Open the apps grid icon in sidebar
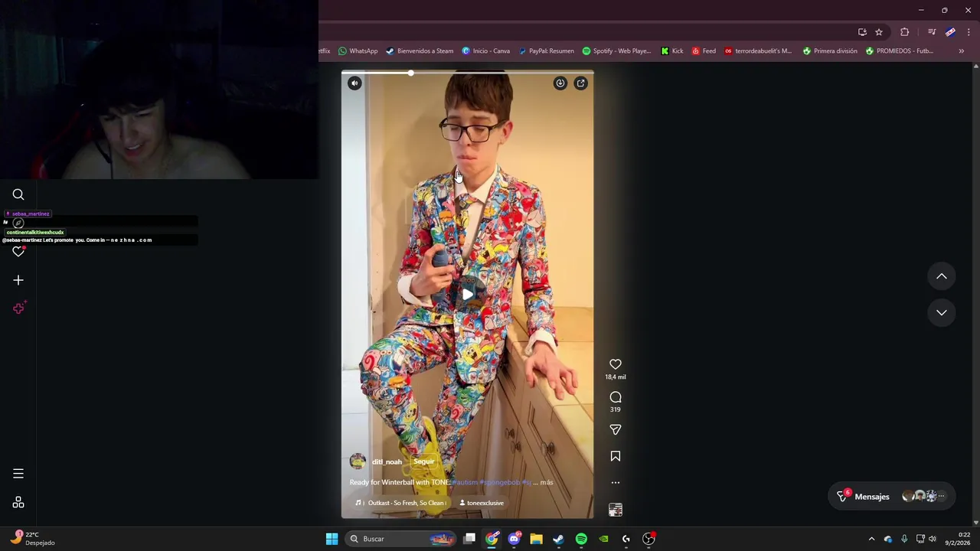 tap(18, 503)
